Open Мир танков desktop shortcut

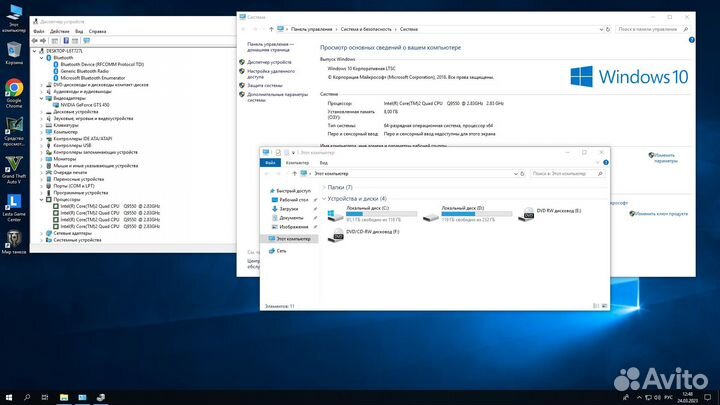point(14,242)
